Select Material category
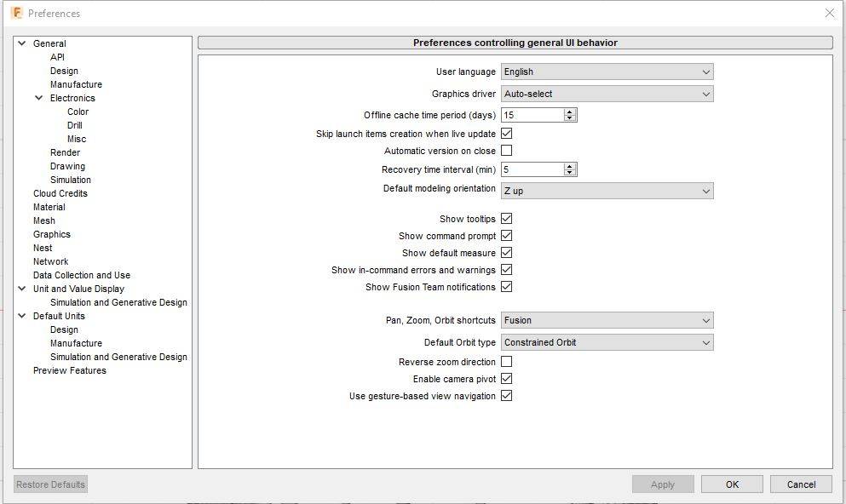The height and width of the screenshot is (504, 846). point(49,207)
